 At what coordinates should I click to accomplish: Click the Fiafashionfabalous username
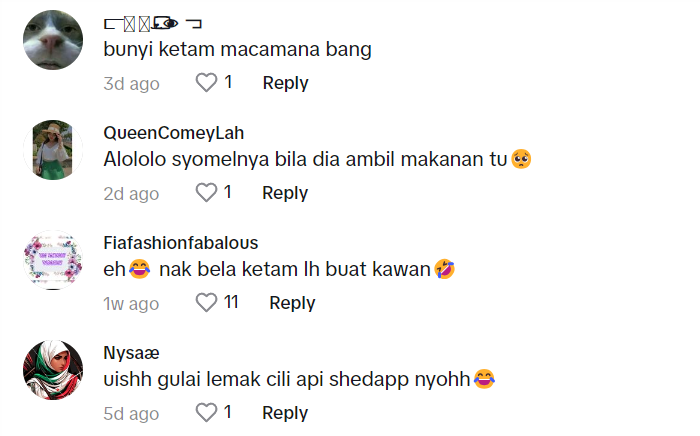click(181, 243)
